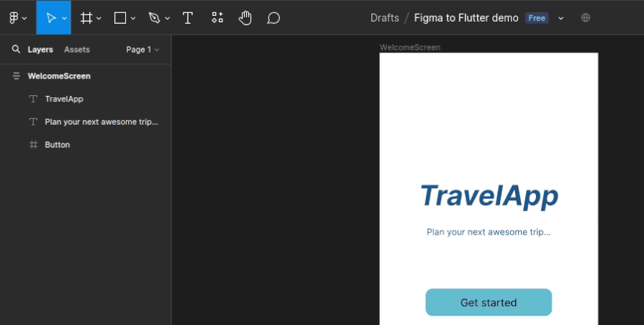The width and height of the screenshot is (644, 325).
Task: Select the Hand tool
Action: pyautogui.click(x=245, y=18)
